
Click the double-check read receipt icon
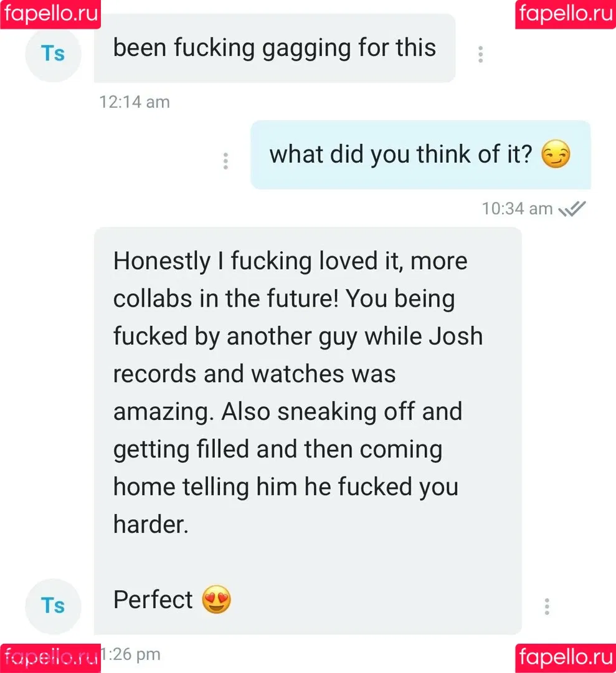(572, 209)
